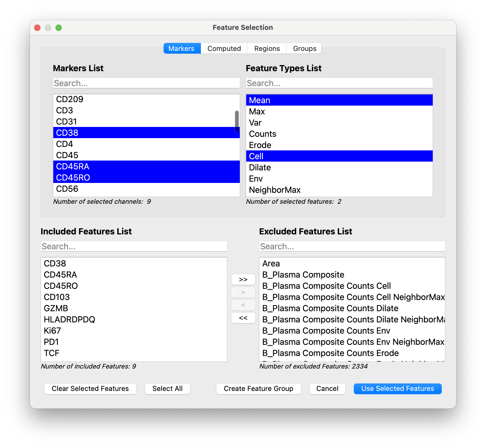This screenshot has width=486, height=448.
Task: Select the Markers tab
Action: tap(181, 48)
